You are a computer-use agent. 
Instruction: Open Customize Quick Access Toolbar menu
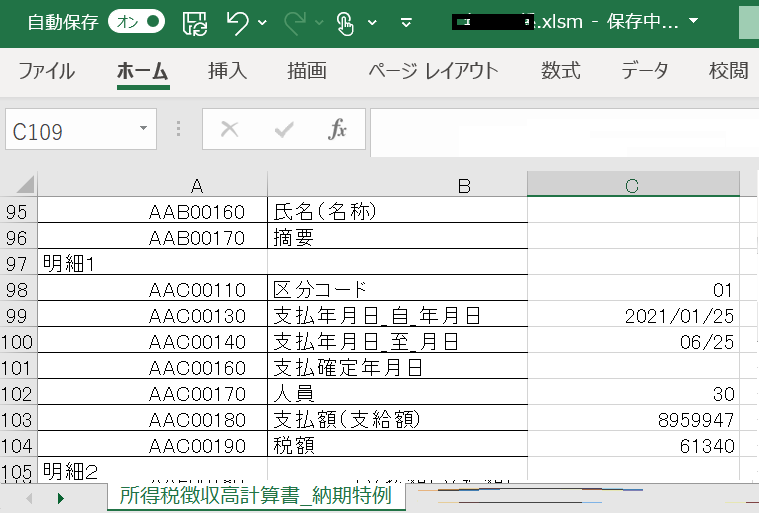coord(407,22)
